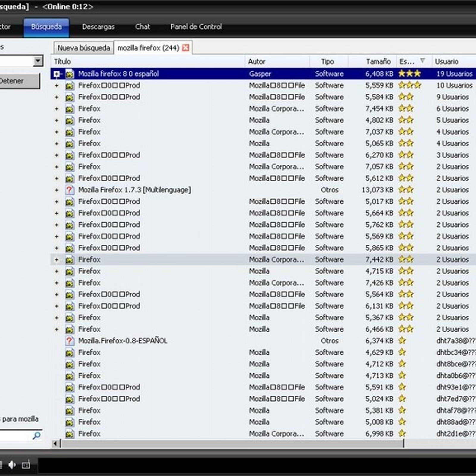The image size is (476, 476).
Task: Go to the Panel de Control tab
Action: (x=196, y=27)
